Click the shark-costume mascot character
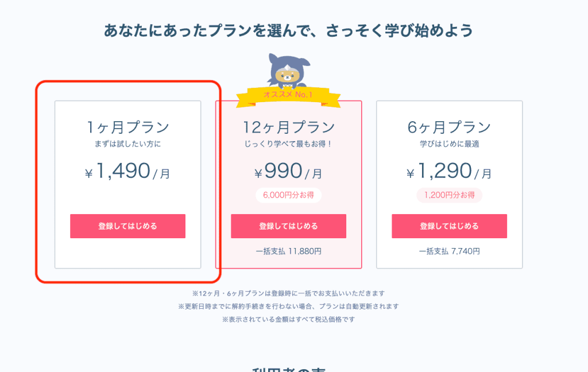 coord(288,71)
